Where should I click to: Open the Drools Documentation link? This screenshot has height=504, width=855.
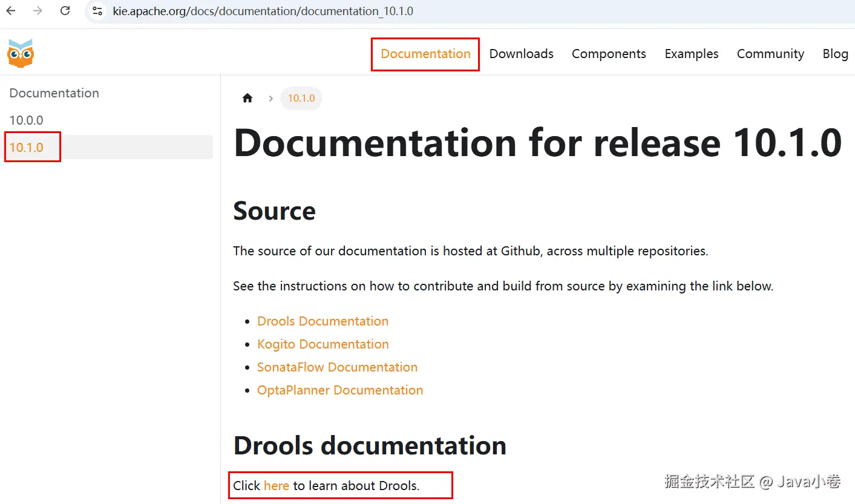(323, 321)
